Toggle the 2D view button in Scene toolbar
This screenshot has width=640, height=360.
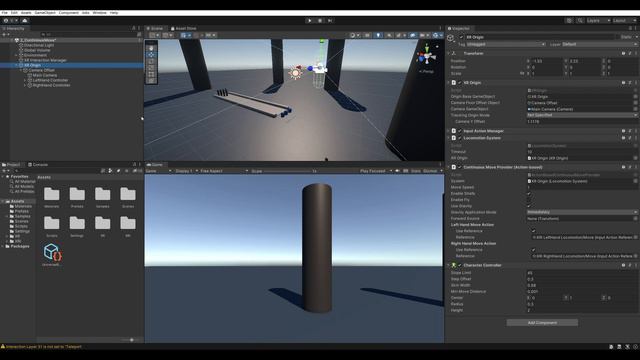coord(367,36)
